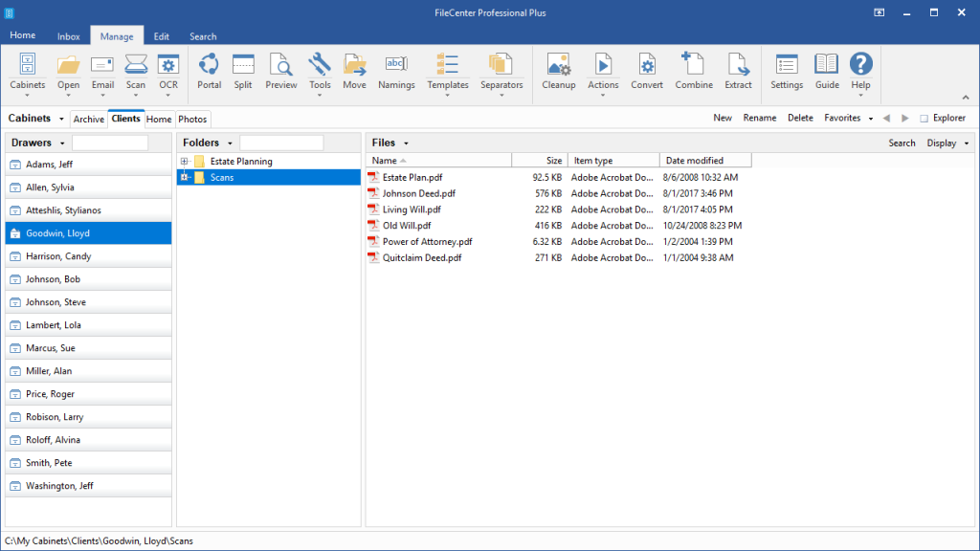
Task: Expand the Scans folder node
Action: (185, 177)
